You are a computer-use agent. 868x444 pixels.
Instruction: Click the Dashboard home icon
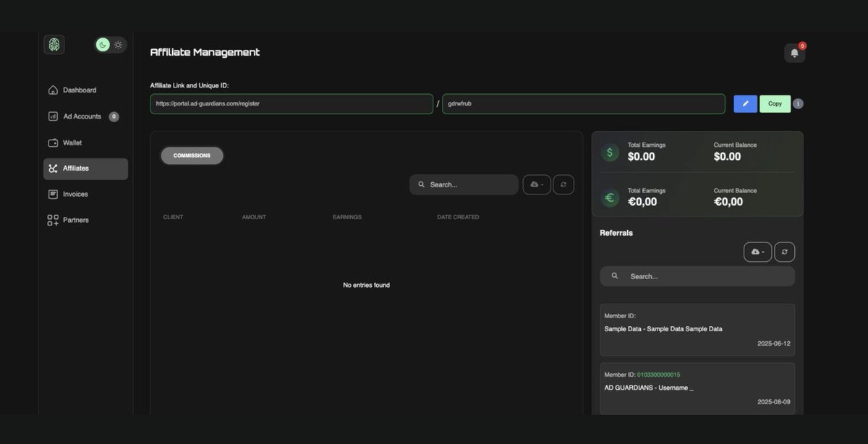pos(53,90)
